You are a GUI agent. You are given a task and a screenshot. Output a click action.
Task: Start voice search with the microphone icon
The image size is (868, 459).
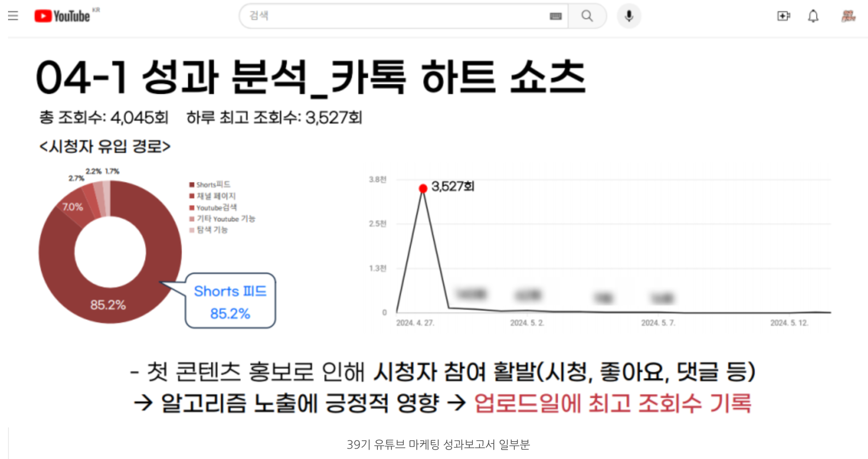pos(629,16)
